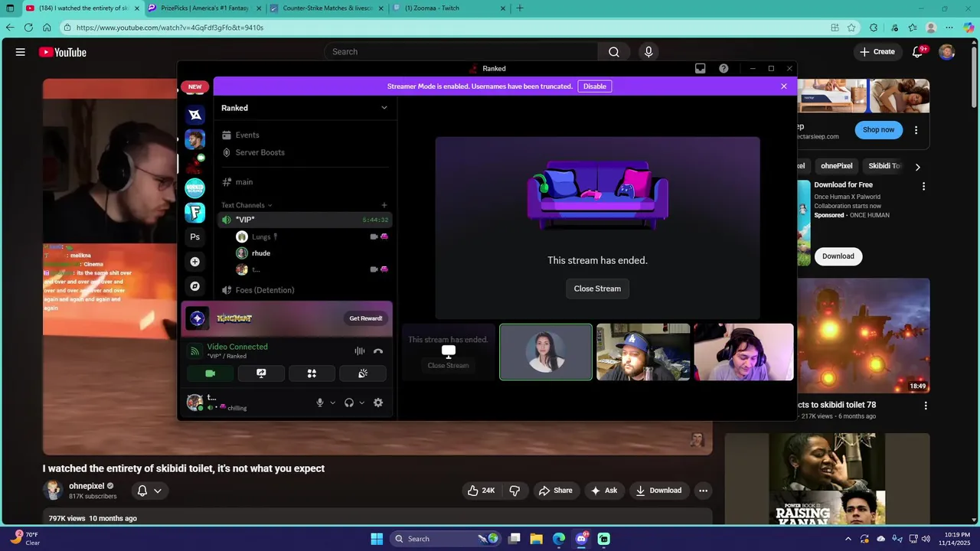The width and height of the screenshot is (980, 551).
Task: Open the Ps server icon
Action: pos(195,237)
